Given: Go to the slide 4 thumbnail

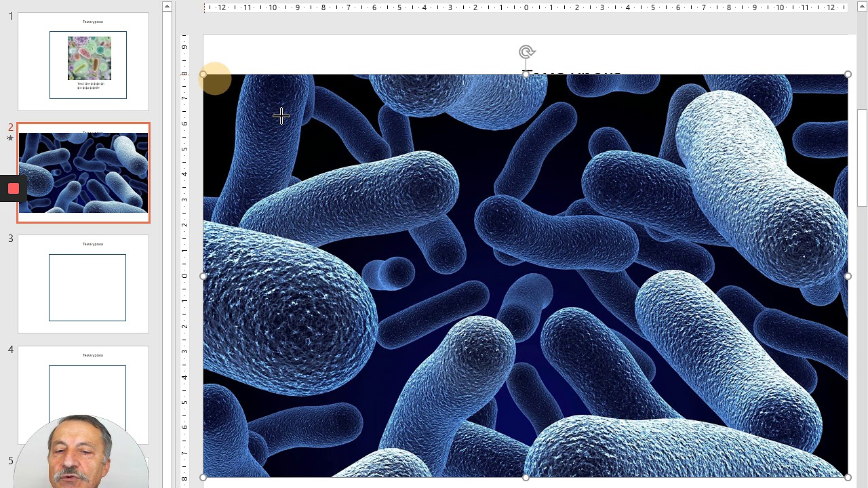Looking at the screenshot, I should click(83, 395).
